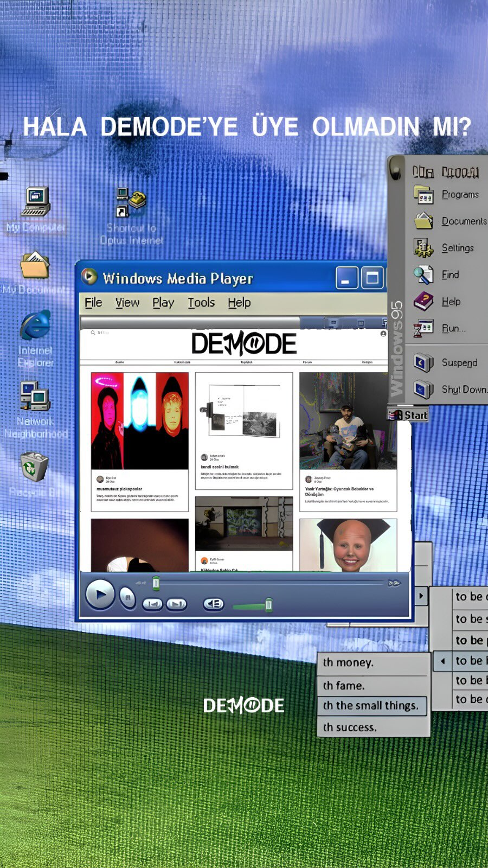Select Shut Down in the Start menu
This screenshot has height=868, width=488.
pos(450,390)
